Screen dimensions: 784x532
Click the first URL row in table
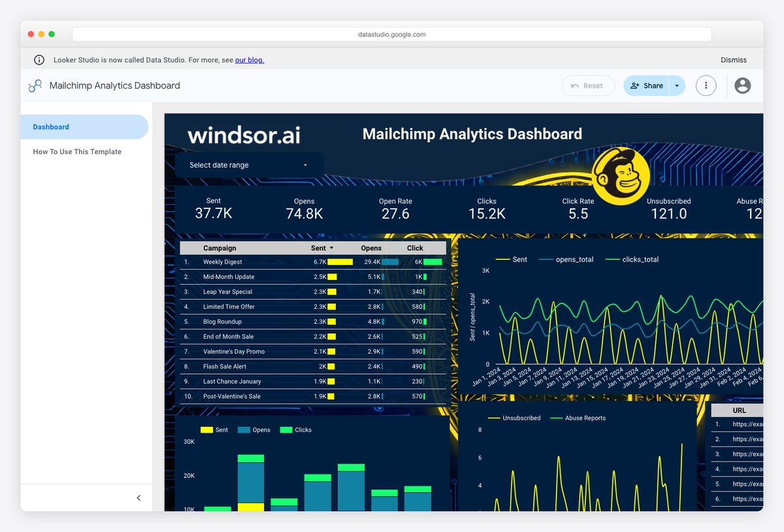pyautogui.click(x=737, y=424)
